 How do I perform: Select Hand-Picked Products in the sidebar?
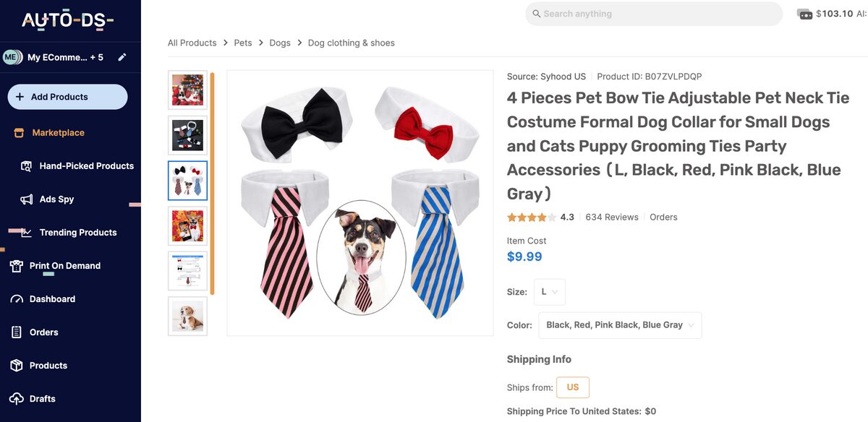pyautogui.click(x=85, y=165)
